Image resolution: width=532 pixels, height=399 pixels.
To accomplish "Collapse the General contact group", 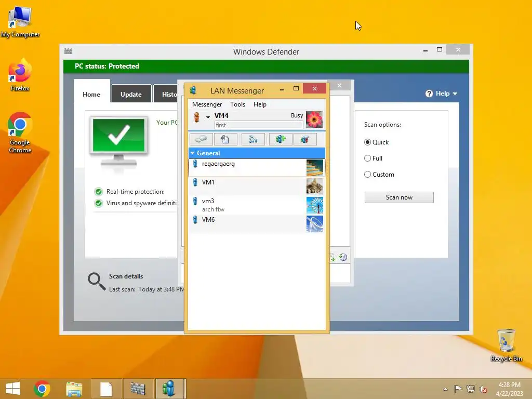I will [x=193, y=153].
